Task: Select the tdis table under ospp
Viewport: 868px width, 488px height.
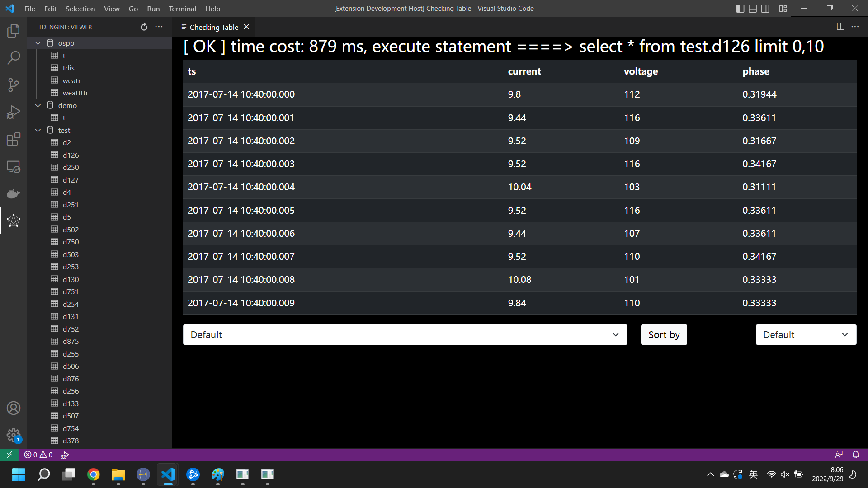Action: (x=69, y=68)
